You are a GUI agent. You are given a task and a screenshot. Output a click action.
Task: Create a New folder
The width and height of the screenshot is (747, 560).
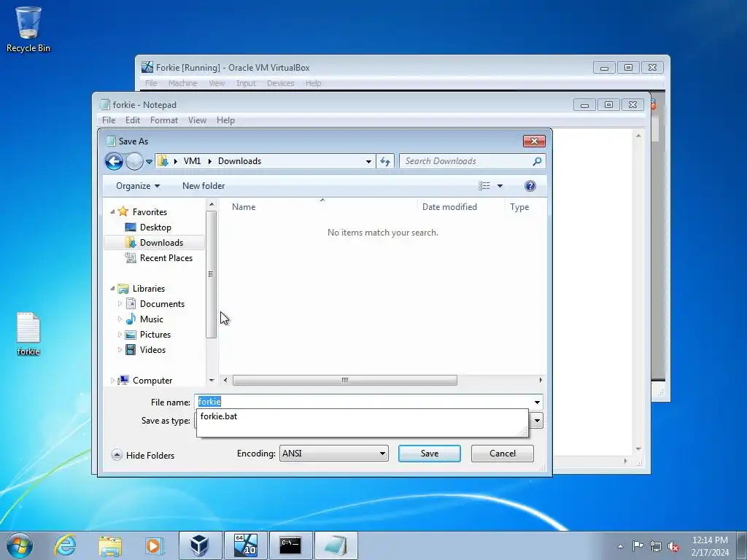coord(204,186)
